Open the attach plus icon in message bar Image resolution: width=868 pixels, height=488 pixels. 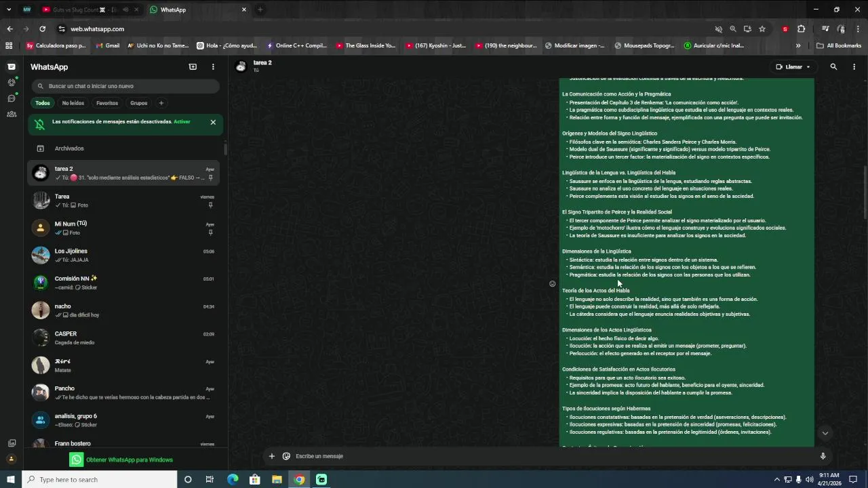[271, 456]
